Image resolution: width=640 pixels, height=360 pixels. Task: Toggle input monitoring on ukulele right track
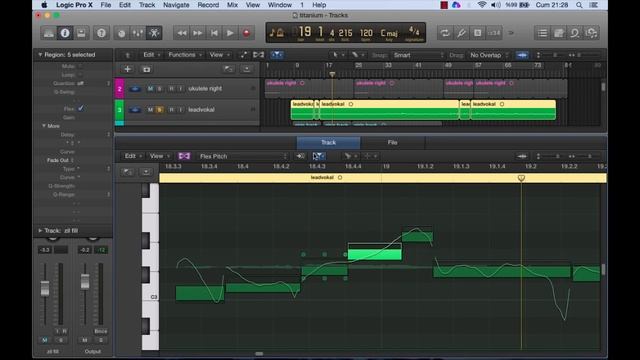tap(180, 89)
